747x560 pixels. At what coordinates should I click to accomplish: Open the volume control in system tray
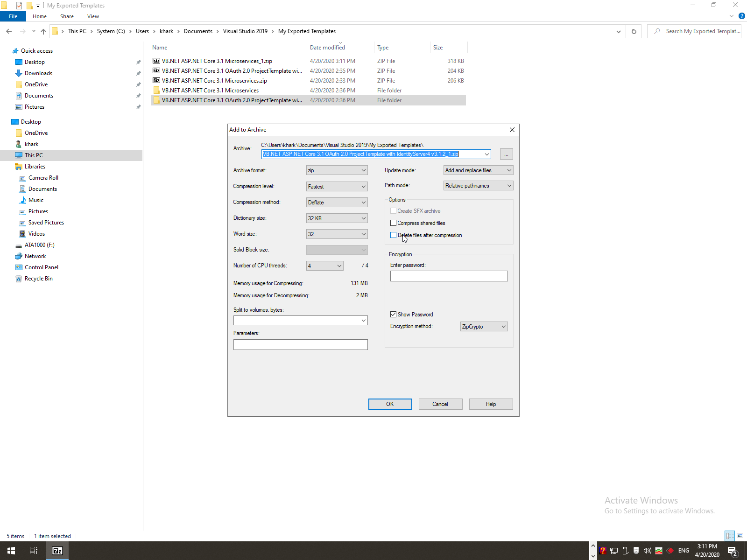point(648,551)
